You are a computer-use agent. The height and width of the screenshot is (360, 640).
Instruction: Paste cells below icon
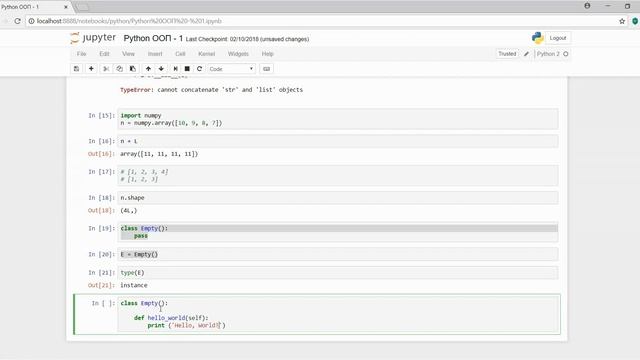133,69
